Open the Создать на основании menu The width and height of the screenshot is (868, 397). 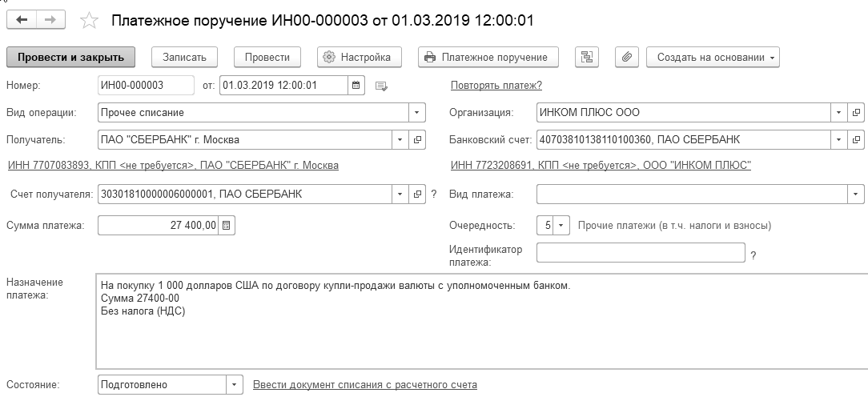pyautogui.click(x=713, y=57)
